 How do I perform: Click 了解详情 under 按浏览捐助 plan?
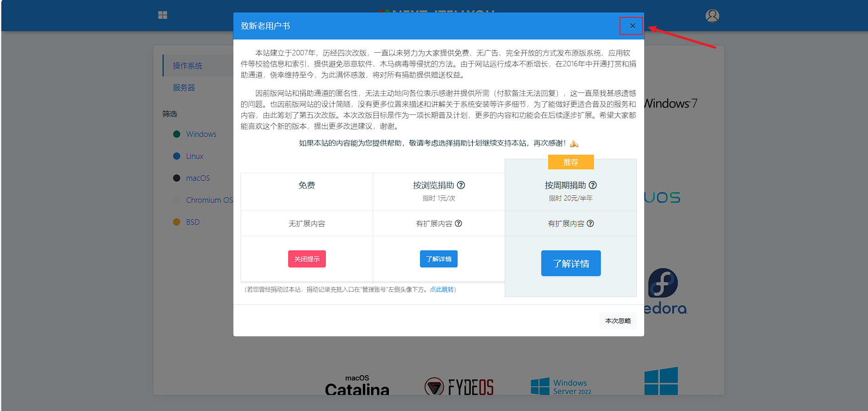(x=438, y=259)
